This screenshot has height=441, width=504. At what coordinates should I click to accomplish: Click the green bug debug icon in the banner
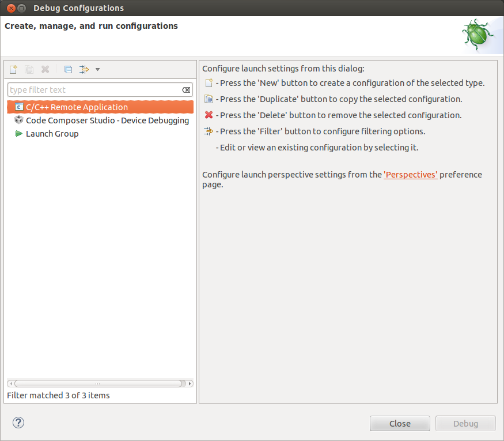(x=478, y=35)
